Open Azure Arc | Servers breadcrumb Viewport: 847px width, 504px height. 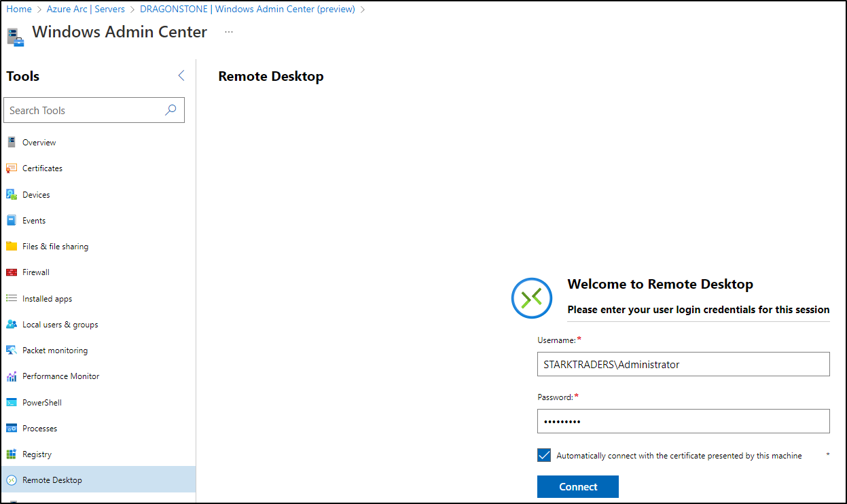(86, 10)
